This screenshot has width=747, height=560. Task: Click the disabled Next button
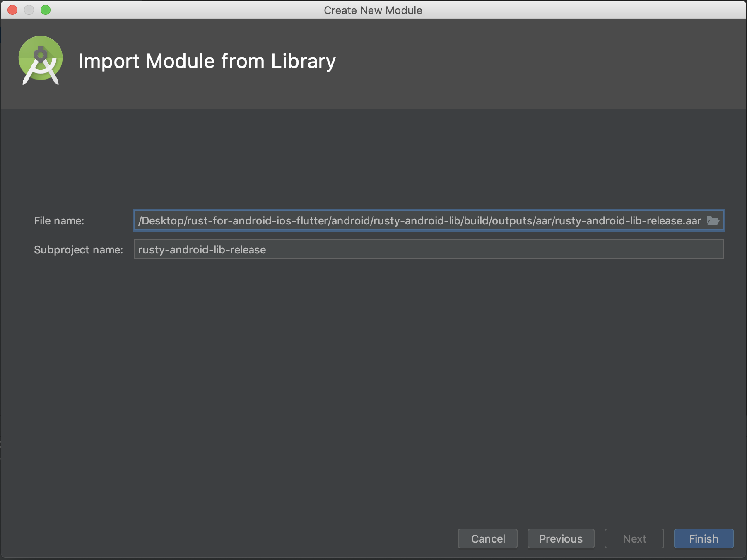tap(634, 538)
